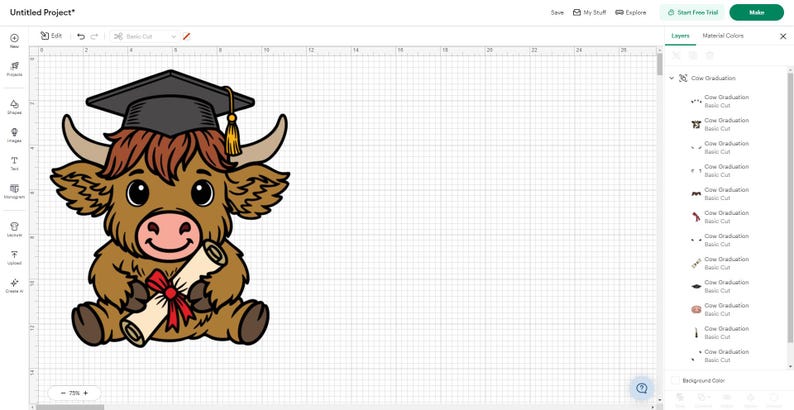Click the red slash color swatch
This screenshot has height=410, width=794.
pos(186,36)
